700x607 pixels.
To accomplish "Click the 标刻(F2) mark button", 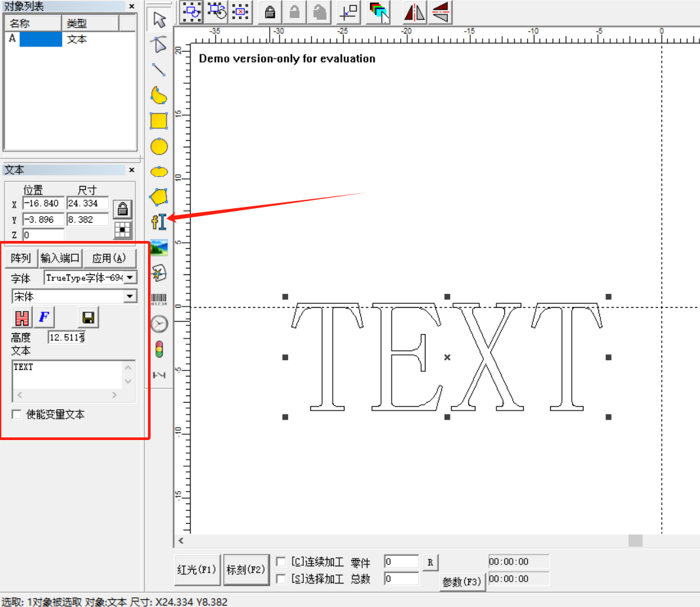I will coord(246,570).
